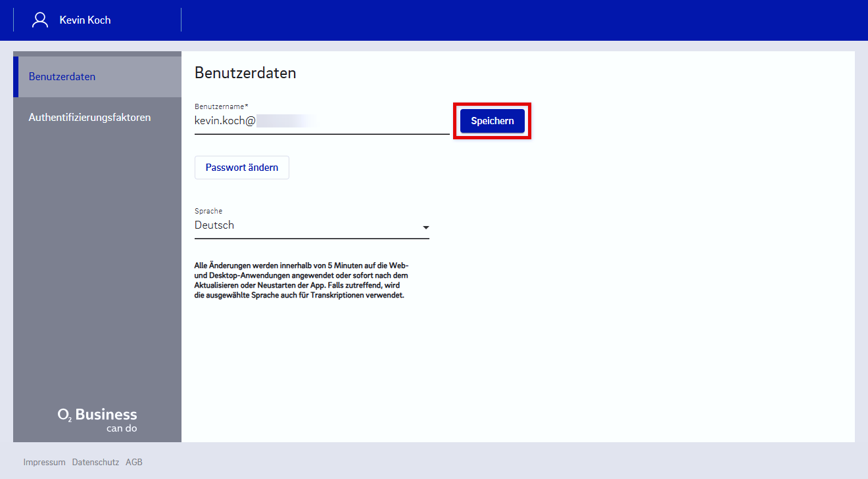The image size is (868, 479).
Task: Click the 'can do' tagline text
Action: pyautogui.click(x=122, y=428)
